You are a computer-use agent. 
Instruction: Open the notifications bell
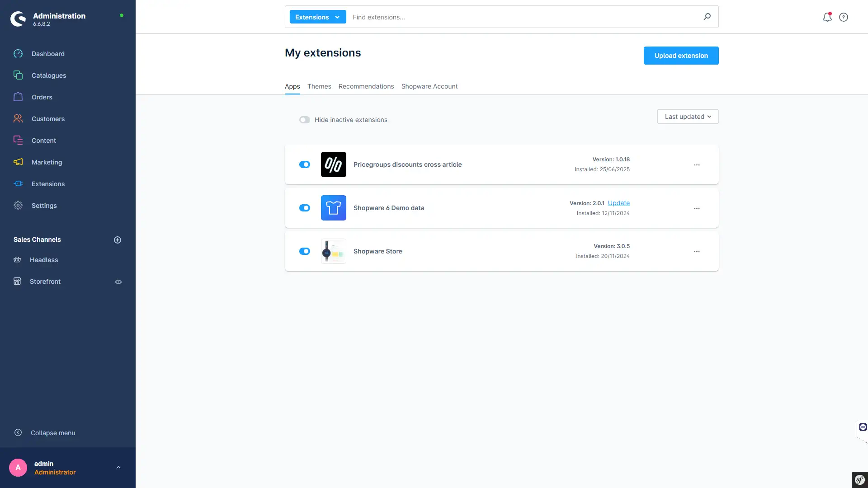coord(827,17)
